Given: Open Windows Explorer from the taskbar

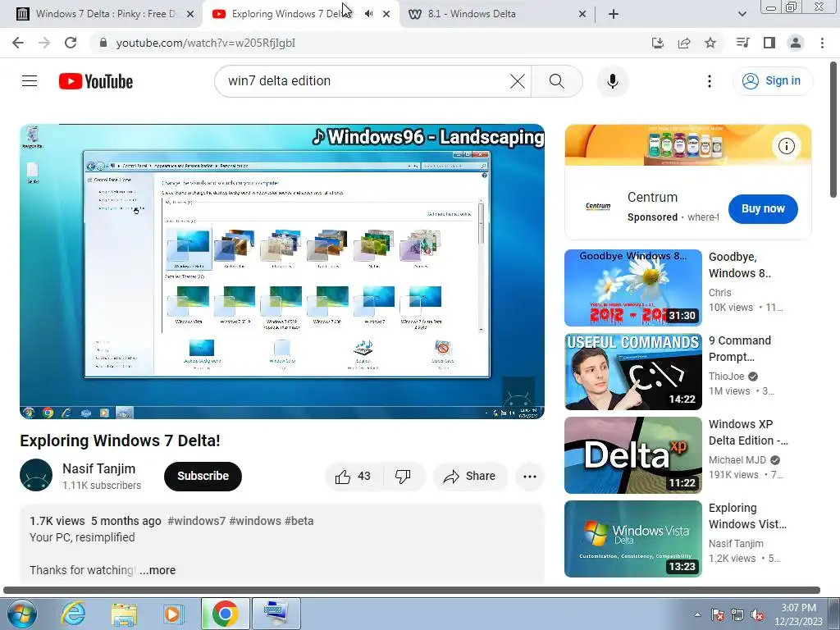Looking at the screenshot, I should pos(124,614).
